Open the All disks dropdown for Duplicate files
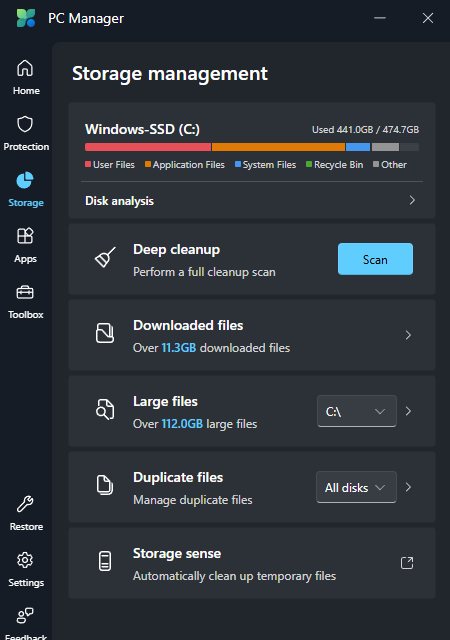This screenshot has height=640, width=450. click(356, 487)
